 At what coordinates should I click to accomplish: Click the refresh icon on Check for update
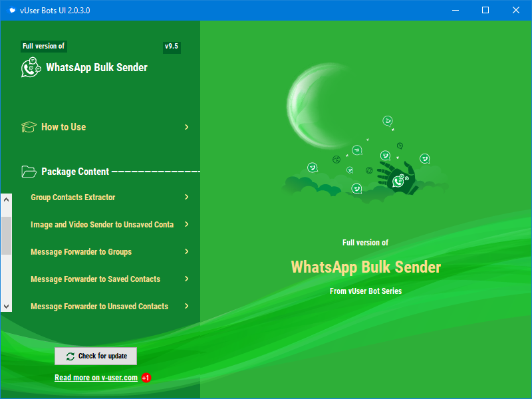point(70,356)
